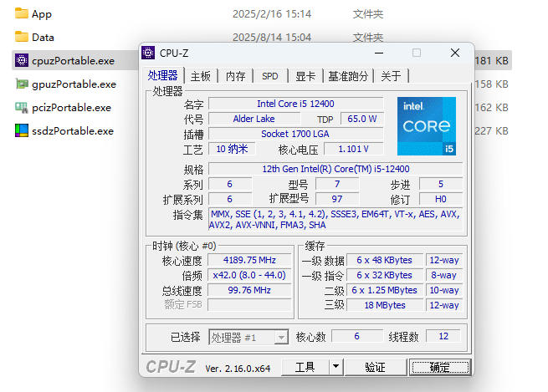
Task: Select the App folder name
Action: 42,14
